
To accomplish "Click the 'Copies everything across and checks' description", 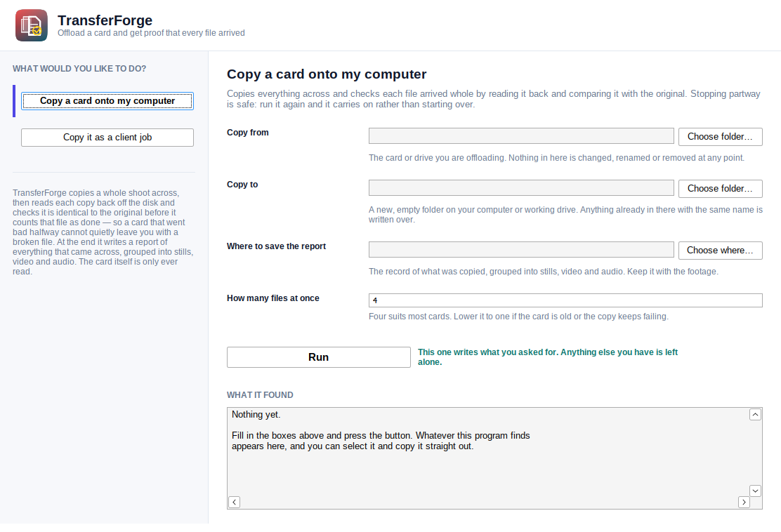I will point(494,99).
